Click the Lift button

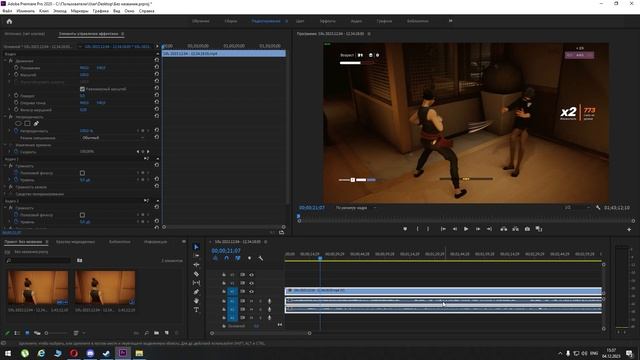click(x=504, y=229)
